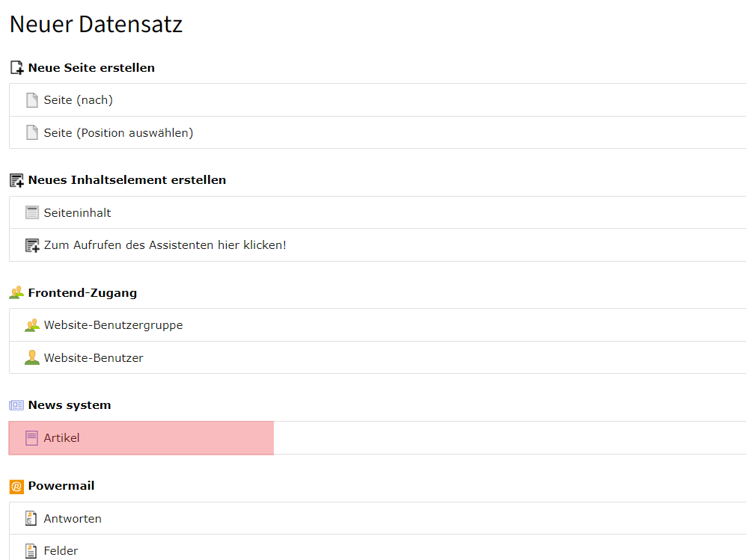Select Felder under Powermail
The height and width of the screenshot is (560, 746).
[61, 551]
